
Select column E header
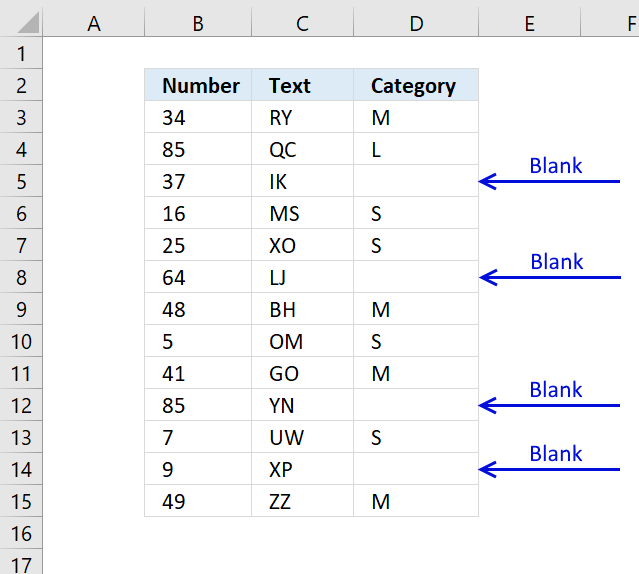coord(529,23)
